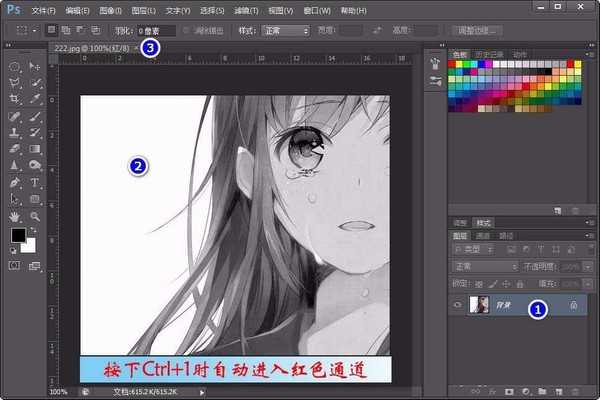Viewport: 600px width, 400px height.
Task: Toggle the 消除锯齿 anti-alias checkbox
Action: click(191, 30)
